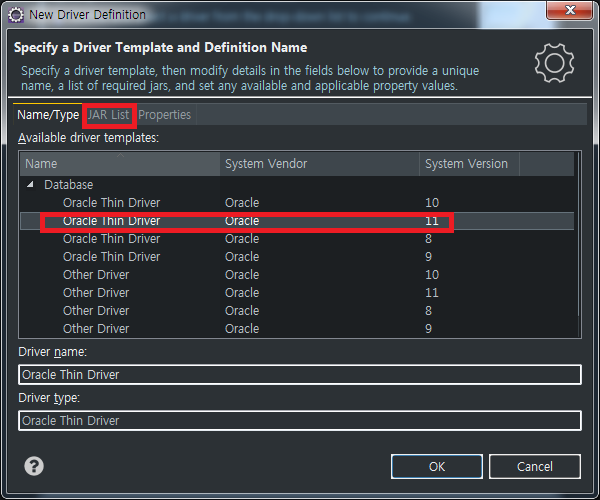
Task: Select Oracle Thin Driver version 8
Action: [x=297, y=239]
